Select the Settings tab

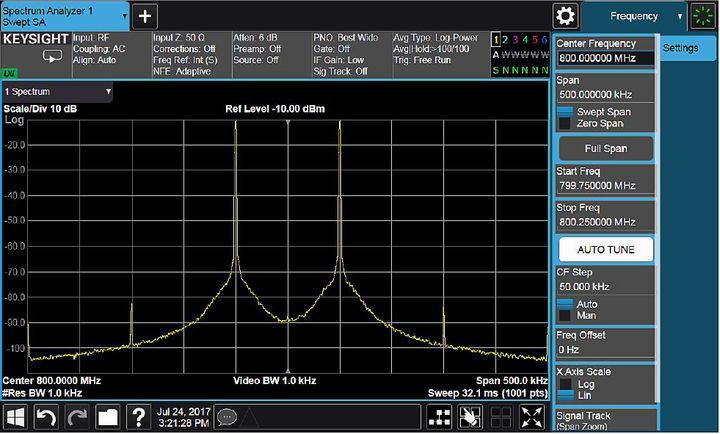[681, 49]
